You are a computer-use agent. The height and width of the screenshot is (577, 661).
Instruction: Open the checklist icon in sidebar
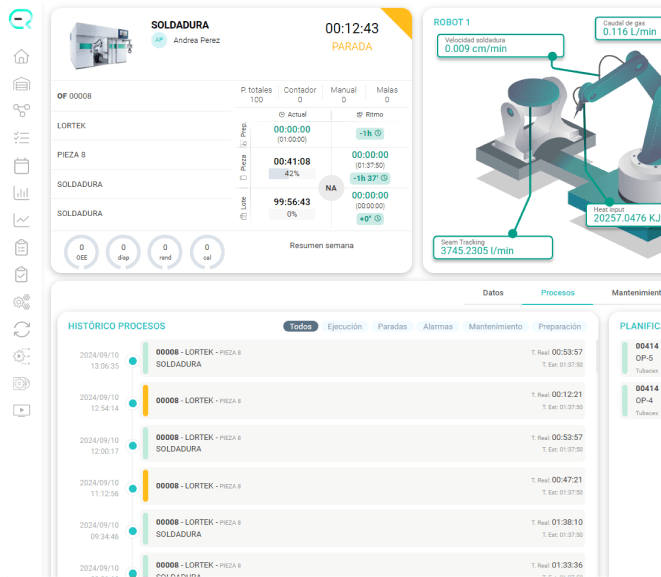point(21,138)
